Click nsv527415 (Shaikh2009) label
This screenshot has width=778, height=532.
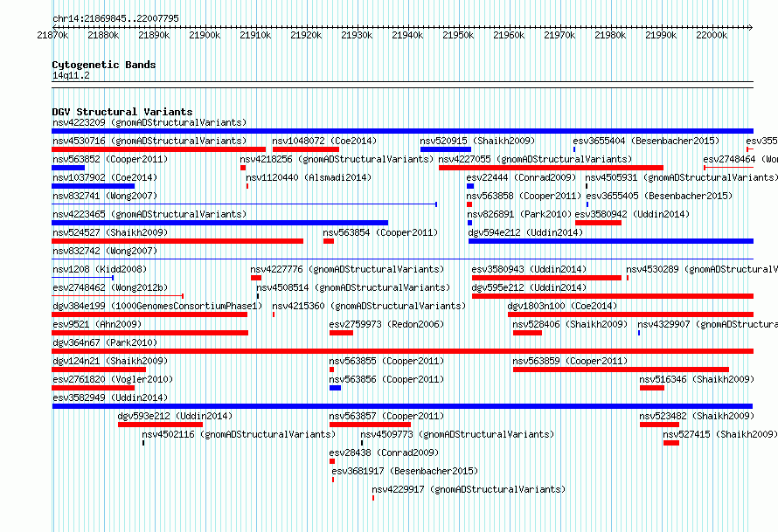click(x=720, y=434)
